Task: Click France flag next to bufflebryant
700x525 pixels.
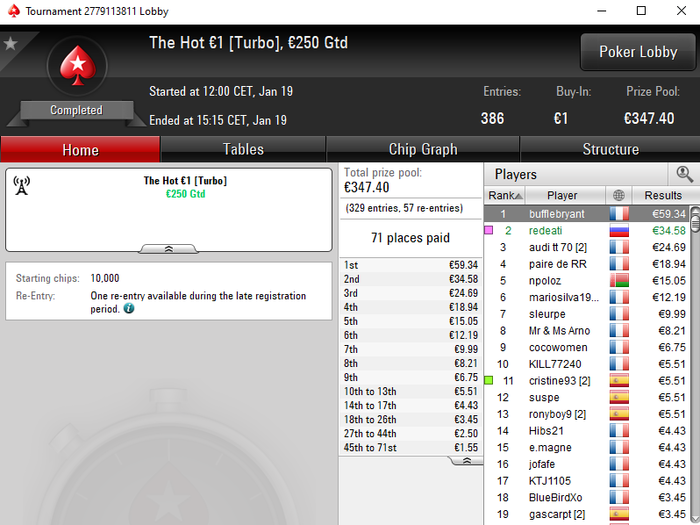Action: (x=619, y=214)
